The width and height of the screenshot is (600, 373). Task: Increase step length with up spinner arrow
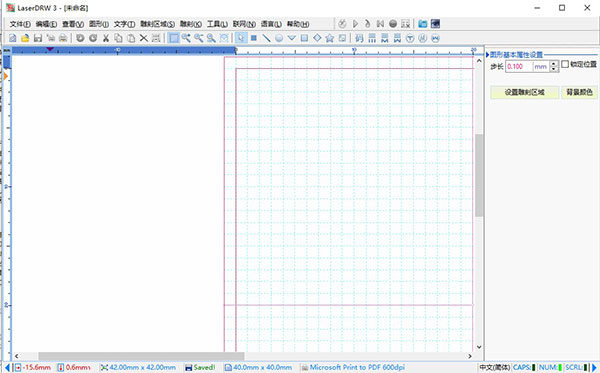pyautogui.click(x=554, y=64)
